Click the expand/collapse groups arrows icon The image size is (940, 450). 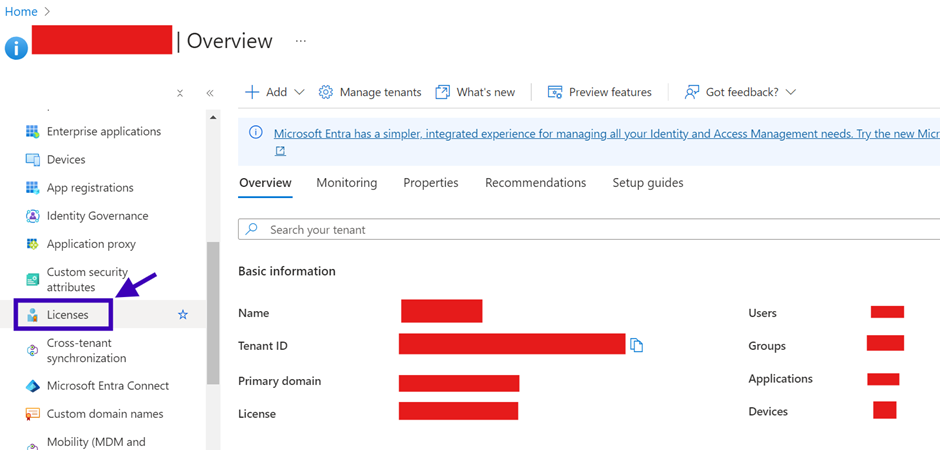pos(180,93)
